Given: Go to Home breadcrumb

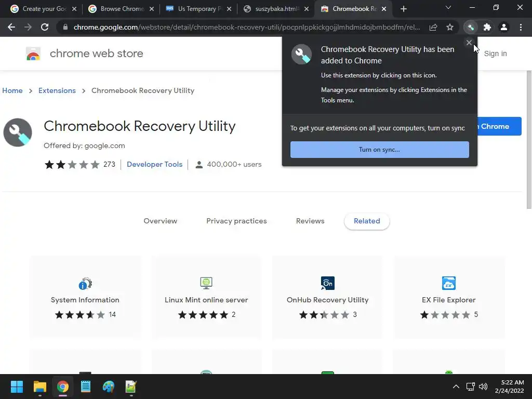Looking at the screenshot, I should pos(12,90).
